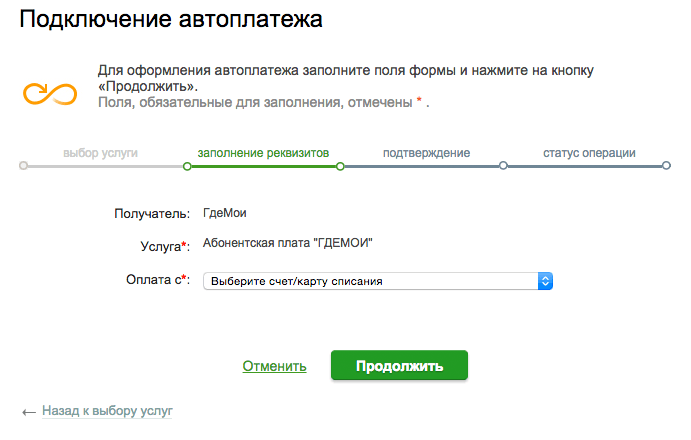Select the подтверждение step label
The image size is (691, 440).
click(426, 153)
